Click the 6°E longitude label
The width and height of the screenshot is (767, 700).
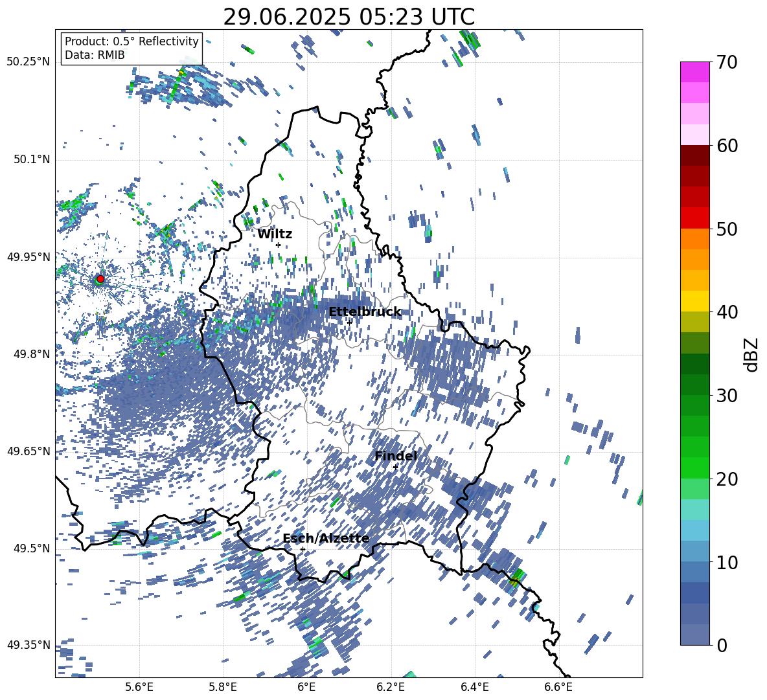[306, 688]
